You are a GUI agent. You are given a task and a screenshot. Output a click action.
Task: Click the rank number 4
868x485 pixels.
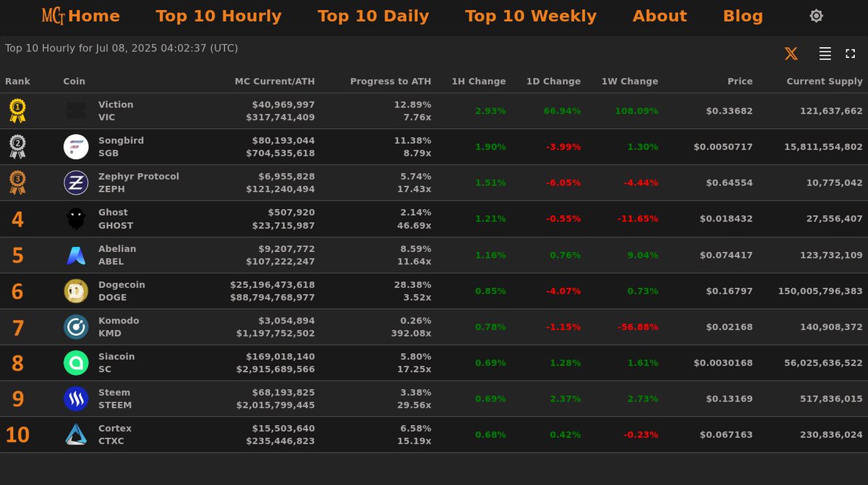[17, 219]
